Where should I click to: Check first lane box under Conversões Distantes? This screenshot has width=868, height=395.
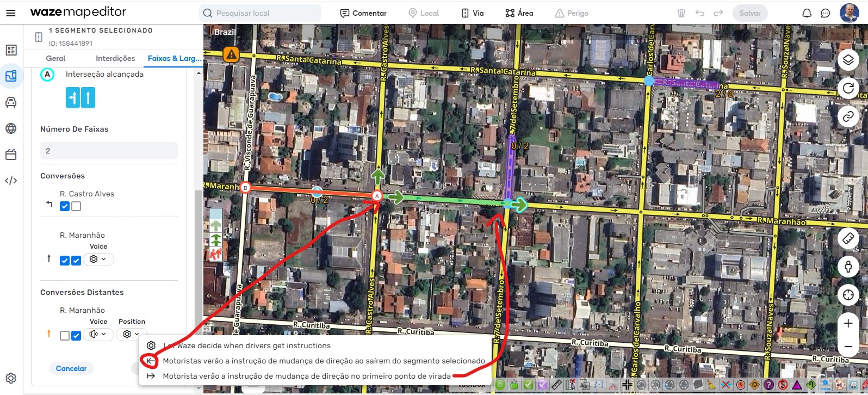pos(65,336)
